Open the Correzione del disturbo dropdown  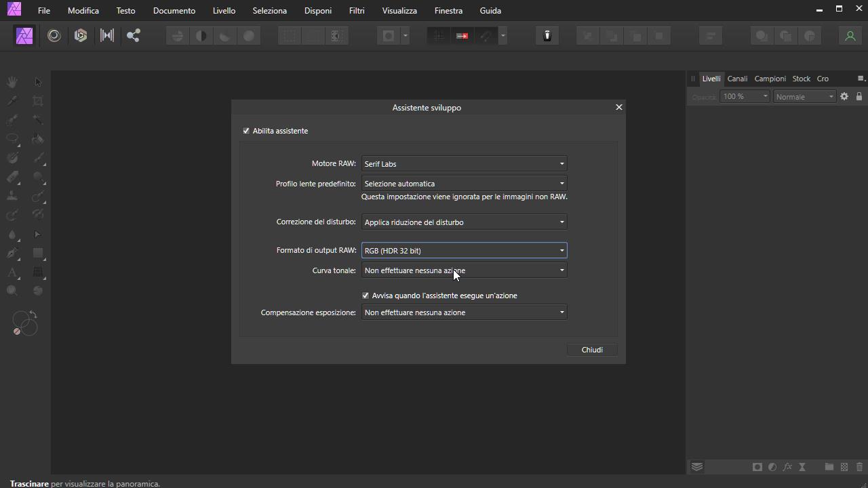click(x=464, y=222)
